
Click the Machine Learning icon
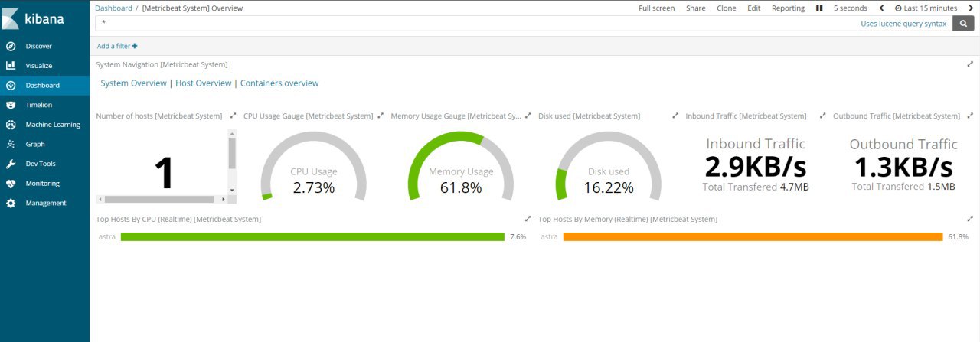[x=11, y=125]
